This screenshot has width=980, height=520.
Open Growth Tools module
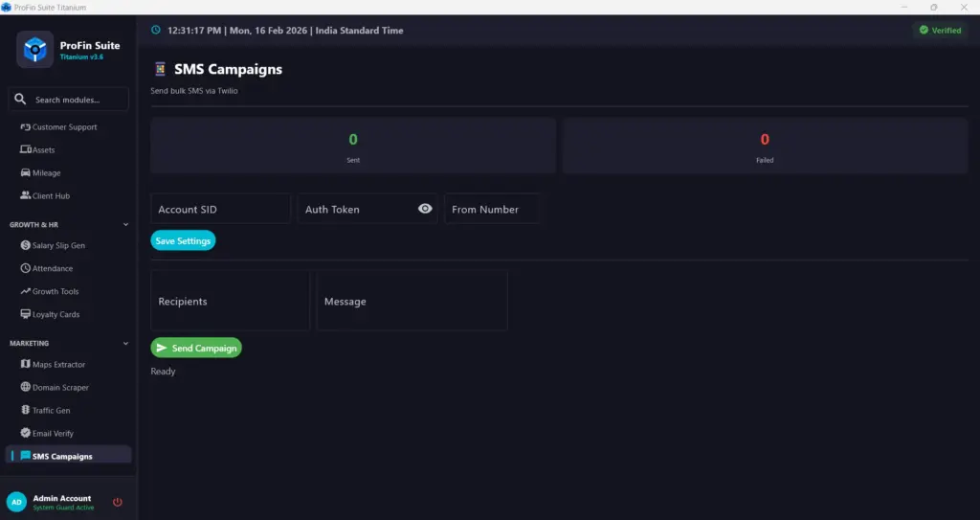tap(68, 291)
